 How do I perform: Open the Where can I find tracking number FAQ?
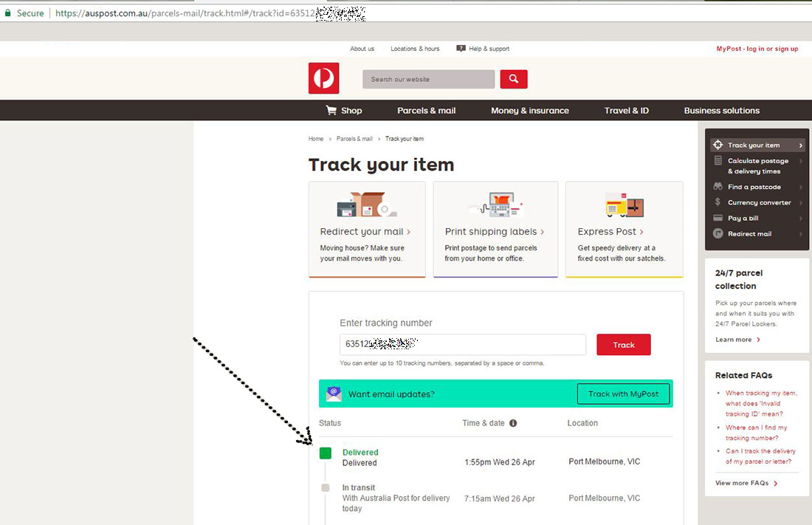(x=756, y=433)
